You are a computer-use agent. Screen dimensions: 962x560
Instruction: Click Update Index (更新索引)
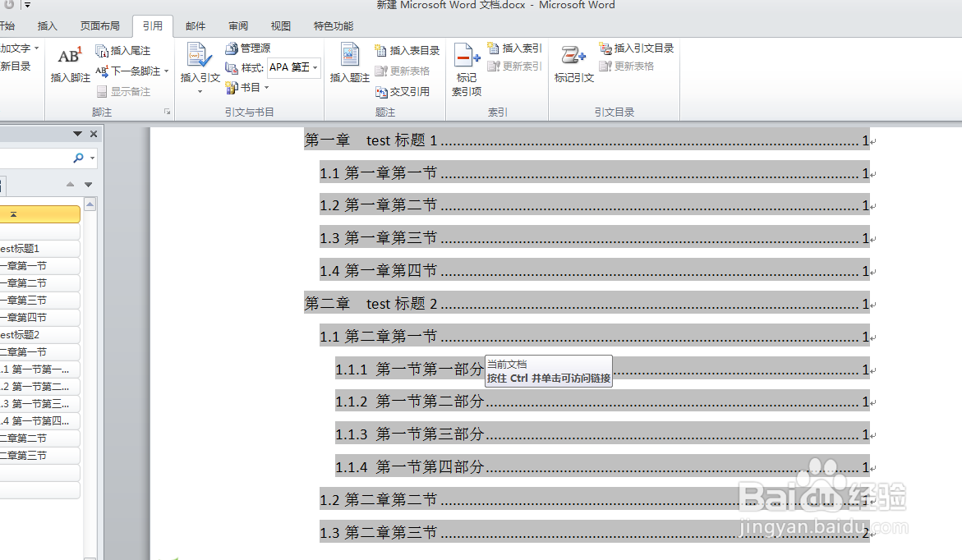pos(514,67)
